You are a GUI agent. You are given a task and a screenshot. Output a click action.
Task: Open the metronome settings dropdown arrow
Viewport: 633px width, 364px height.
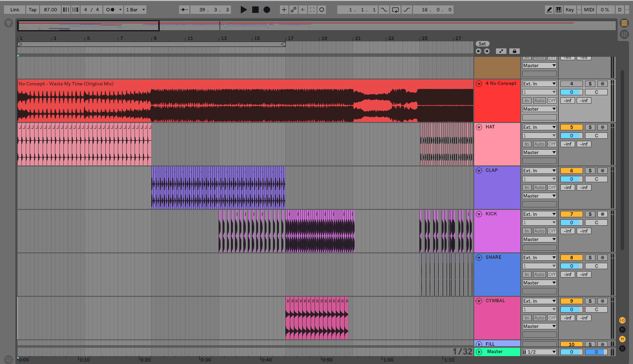tap(120, 9)
